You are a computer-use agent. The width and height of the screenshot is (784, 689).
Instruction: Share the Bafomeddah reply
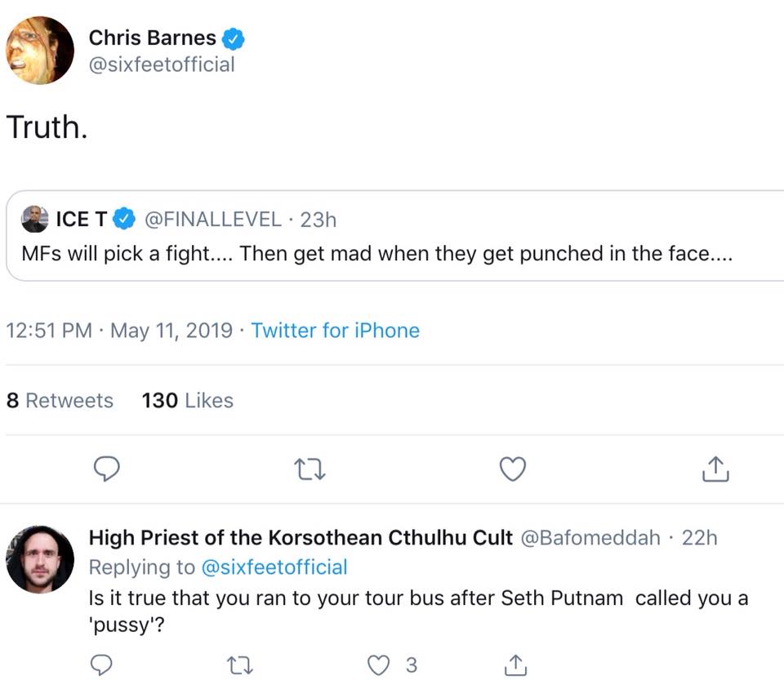[x=515, y=665]
